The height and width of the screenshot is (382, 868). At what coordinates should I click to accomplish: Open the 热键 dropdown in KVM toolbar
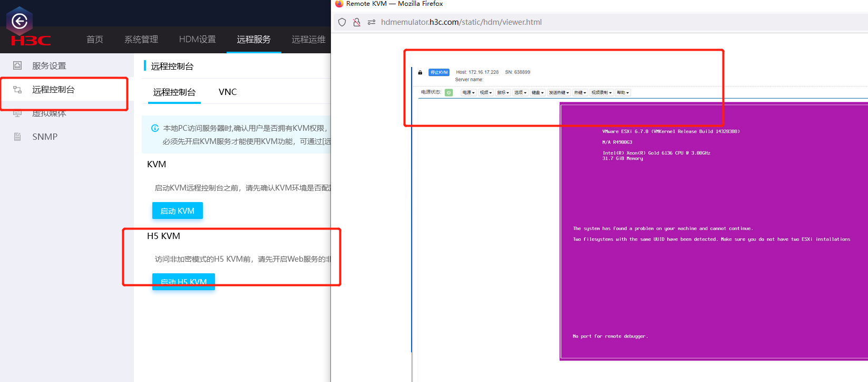pyautogui.click(x=580, y=93)
